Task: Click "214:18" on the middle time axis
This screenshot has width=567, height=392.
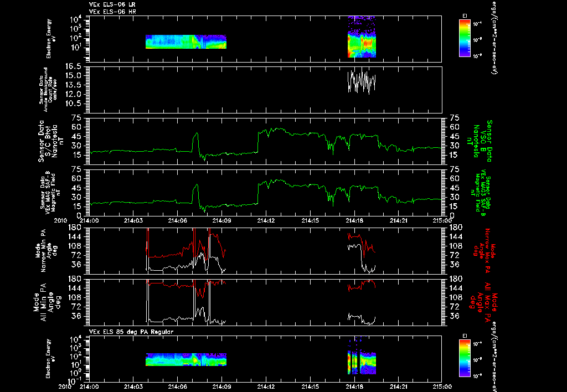Action: pos(354,220)
